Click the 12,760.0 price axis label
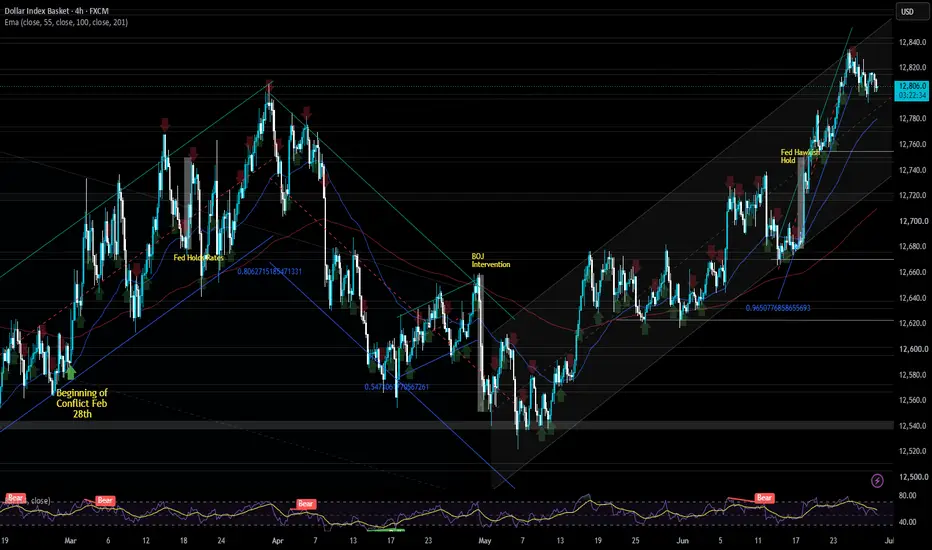 point(912,144)
